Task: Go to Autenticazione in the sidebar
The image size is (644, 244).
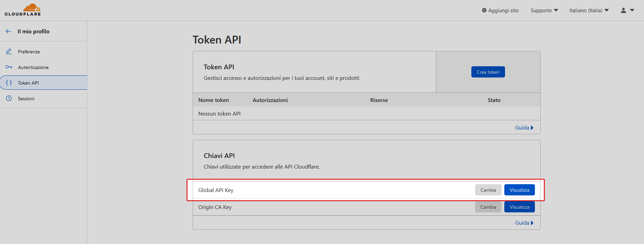Action: pyautogui.click(x=43, y=67)
